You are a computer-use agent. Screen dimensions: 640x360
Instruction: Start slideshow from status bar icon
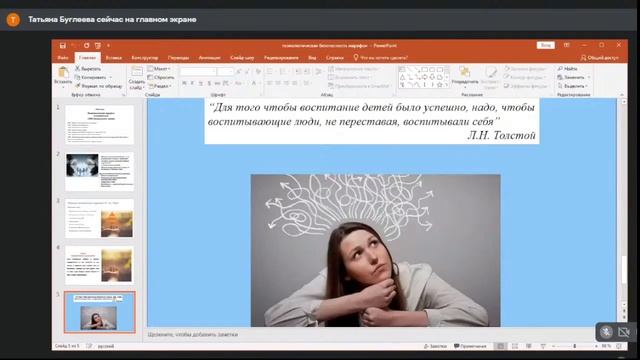543,346
